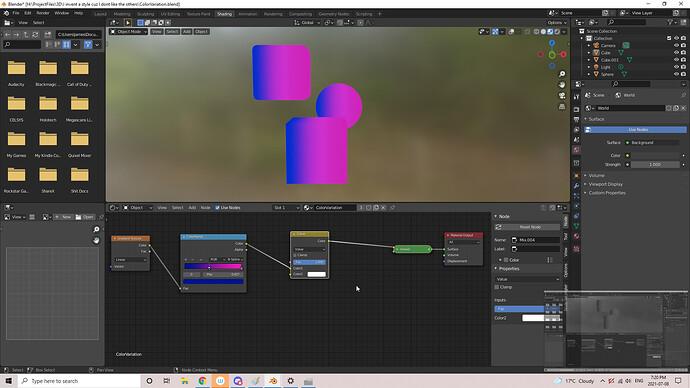The image size is (690, 388).
Task: Toggle file browser filter funnel
Action: (88, 44)
